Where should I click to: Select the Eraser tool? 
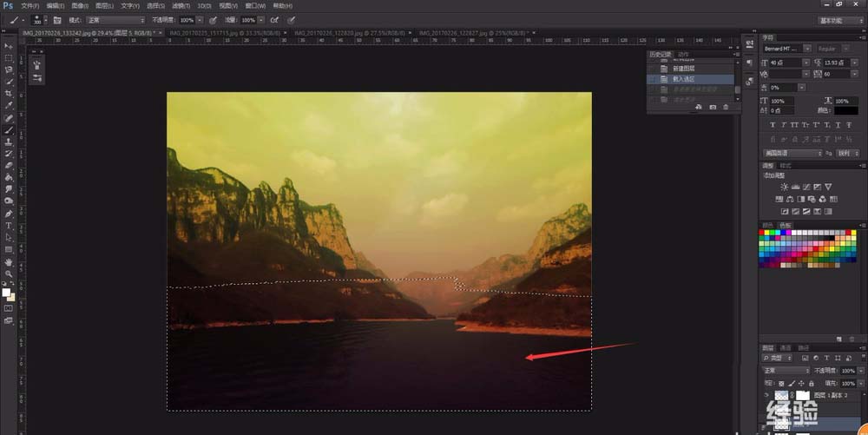point(9,166)
